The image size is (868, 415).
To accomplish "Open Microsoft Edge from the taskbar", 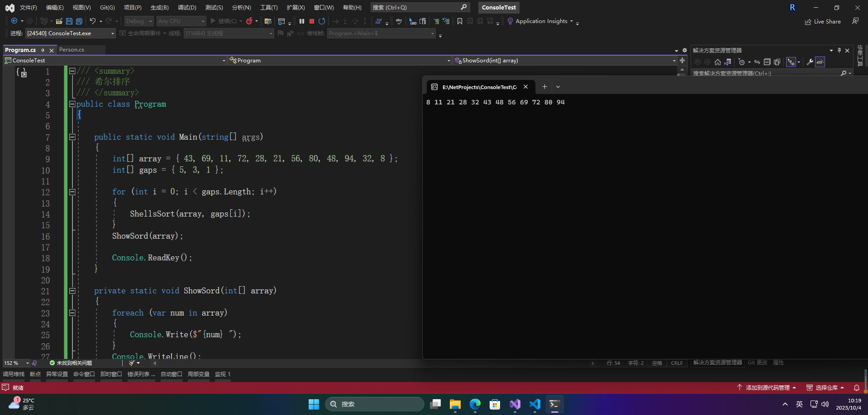I will coord(475,404).
